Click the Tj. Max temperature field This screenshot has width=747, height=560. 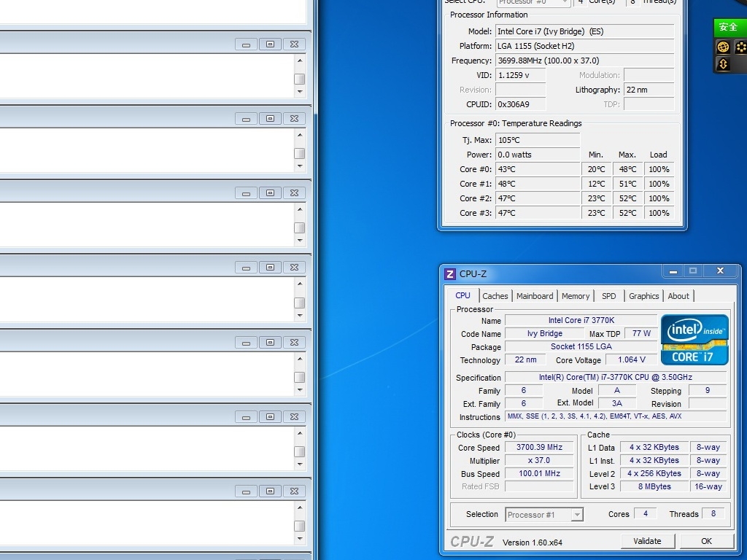pos(538,140)
